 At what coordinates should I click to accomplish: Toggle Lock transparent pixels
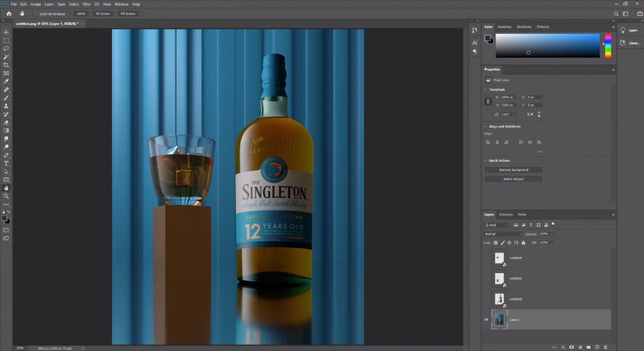click(x=496, y=243)
